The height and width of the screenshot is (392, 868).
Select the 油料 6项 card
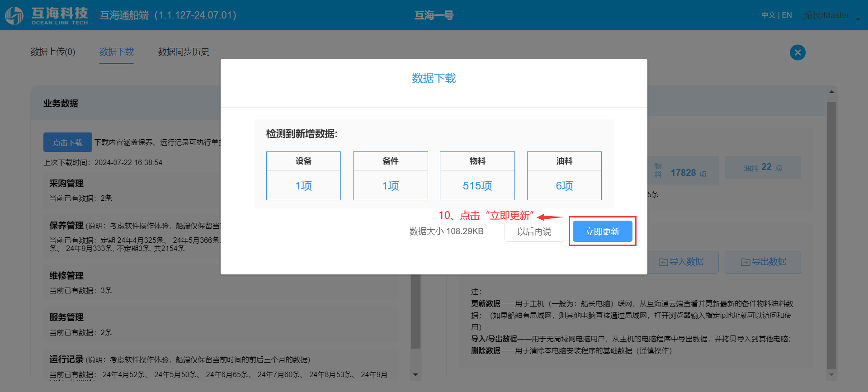point(564,176)
